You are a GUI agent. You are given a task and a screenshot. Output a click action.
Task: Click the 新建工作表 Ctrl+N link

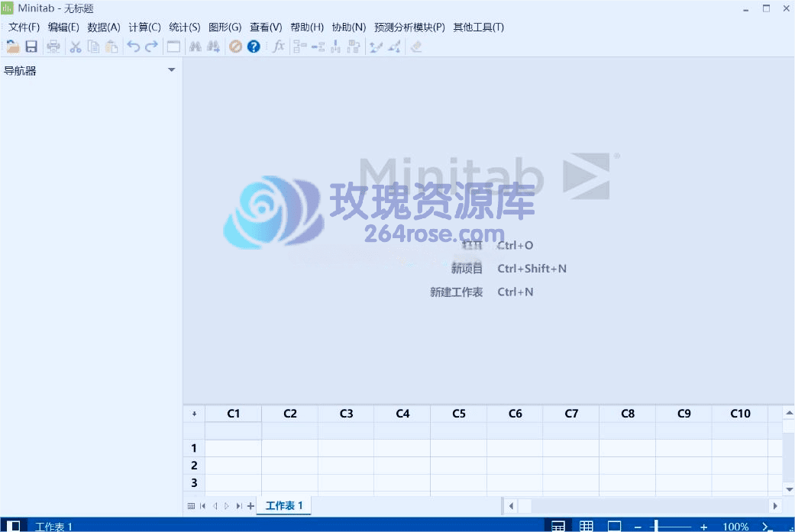pos(482,292)
